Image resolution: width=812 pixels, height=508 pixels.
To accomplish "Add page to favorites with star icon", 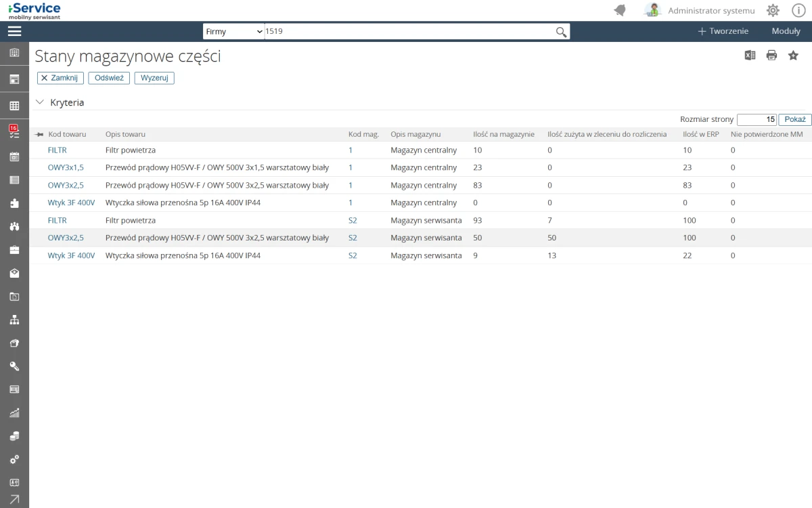I will pos(793,56).
